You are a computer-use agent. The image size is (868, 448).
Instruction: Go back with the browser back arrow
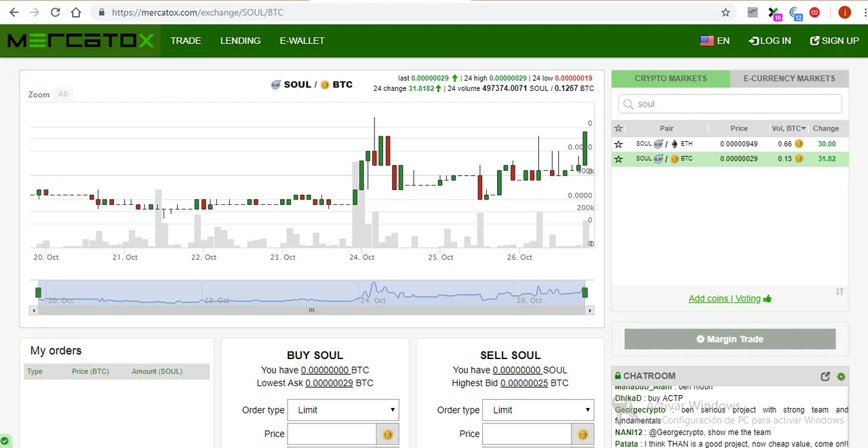pyautogui.click(x=14, y=12)
